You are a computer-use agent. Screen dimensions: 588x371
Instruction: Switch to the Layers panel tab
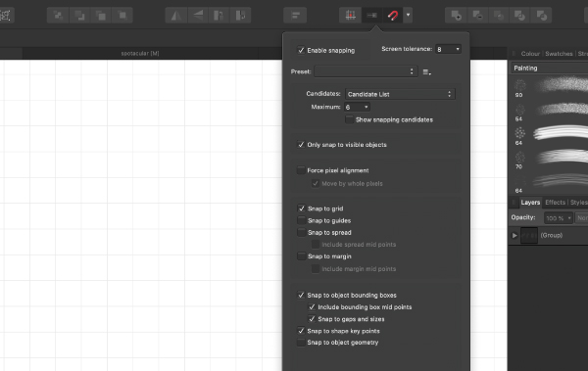tap(530, 203)
